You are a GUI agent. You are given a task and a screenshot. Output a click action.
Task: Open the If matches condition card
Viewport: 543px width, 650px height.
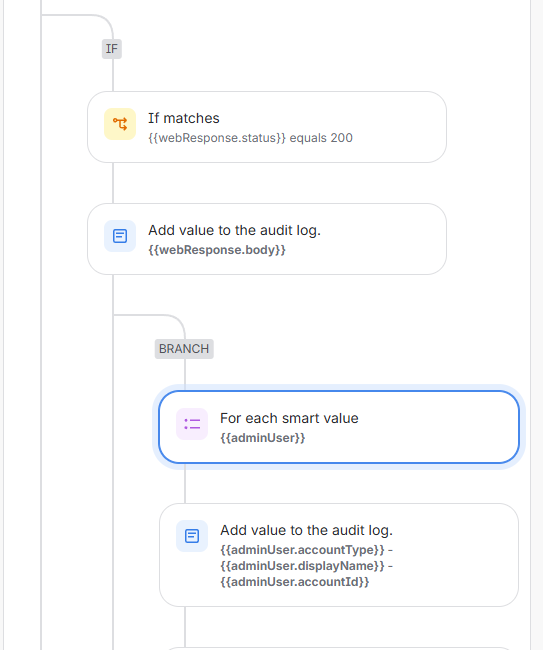267,127
